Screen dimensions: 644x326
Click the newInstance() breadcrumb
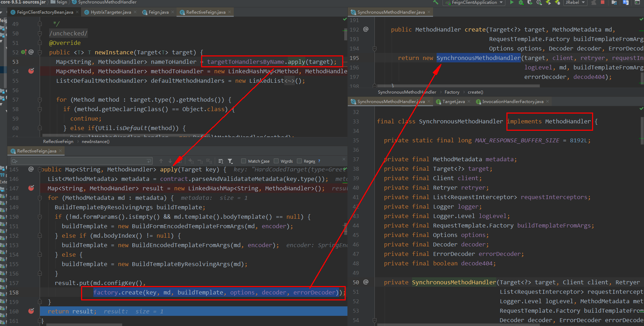pyautogui.click(x=95, y=142)
